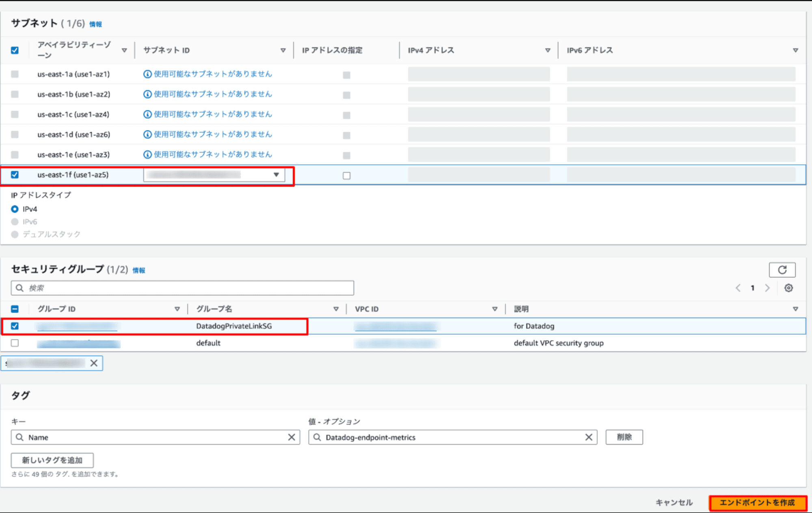This screenshot has height=513, width=812.
Task: Click page number 1 in pagination
Action: click(752, 288)
